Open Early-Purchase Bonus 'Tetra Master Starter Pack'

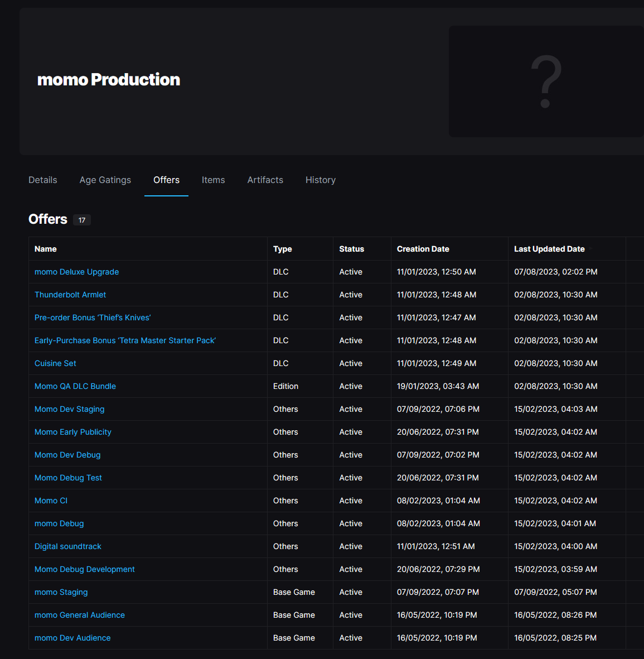(x=125, y=340)
